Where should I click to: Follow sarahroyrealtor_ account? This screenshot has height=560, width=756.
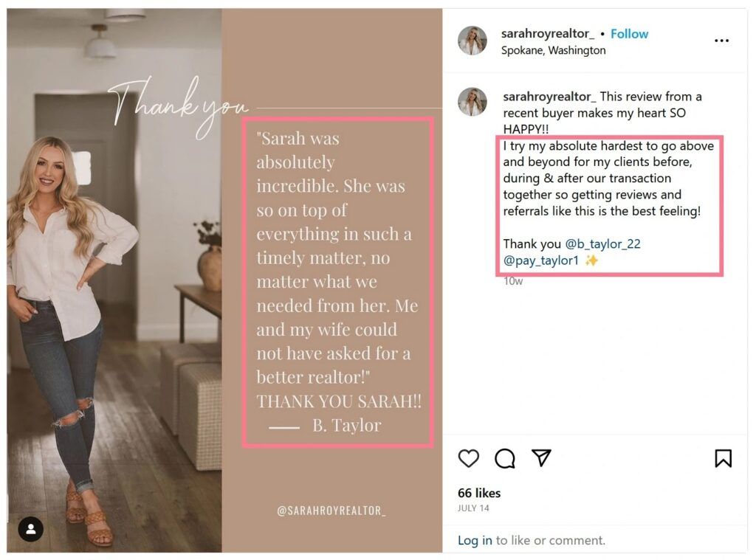click(x=629, y=34)
